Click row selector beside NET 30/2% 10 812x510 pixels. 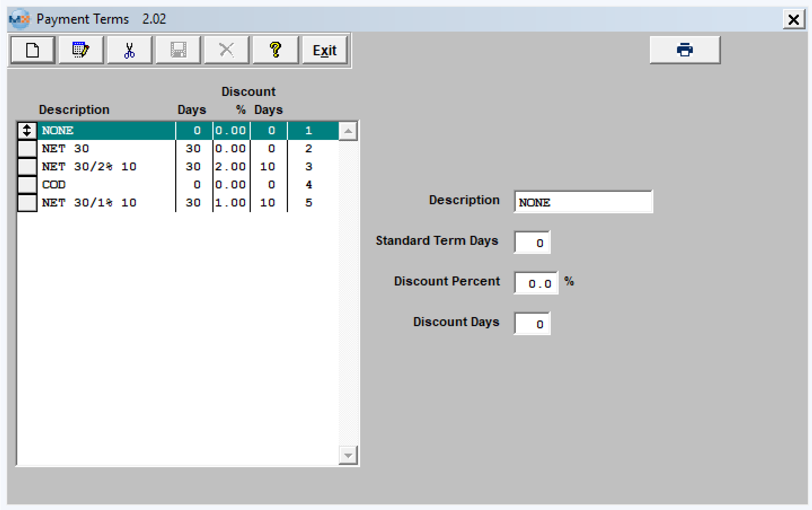(27, 167)
